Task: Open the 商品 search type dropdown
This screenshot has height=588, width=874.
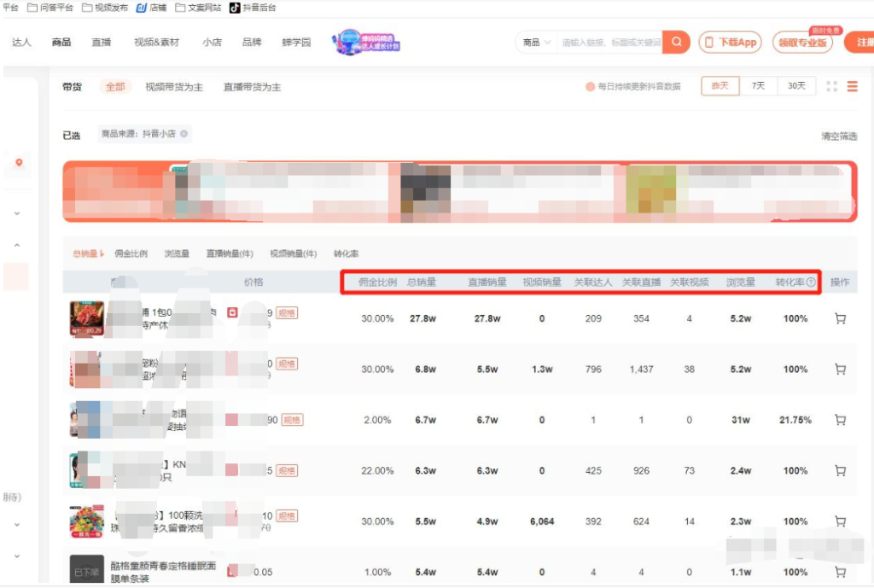Action: [x=537, y=42]
